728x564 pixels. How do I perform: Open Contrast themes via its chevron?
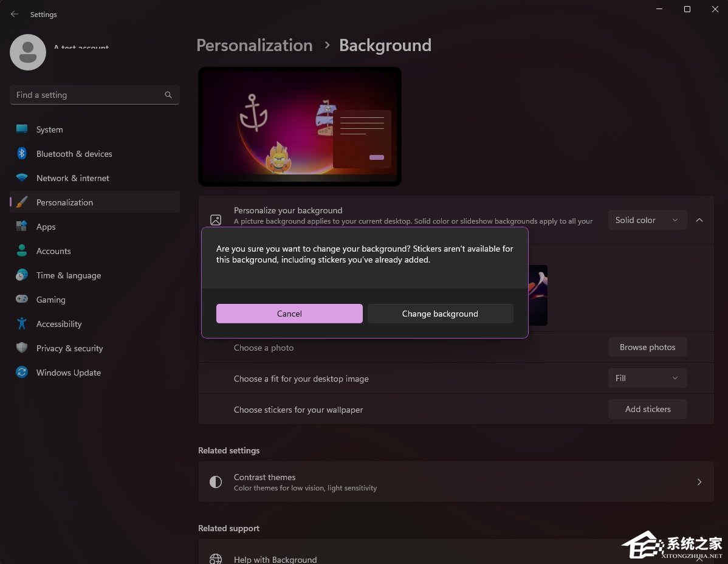(x=699, y=482)
